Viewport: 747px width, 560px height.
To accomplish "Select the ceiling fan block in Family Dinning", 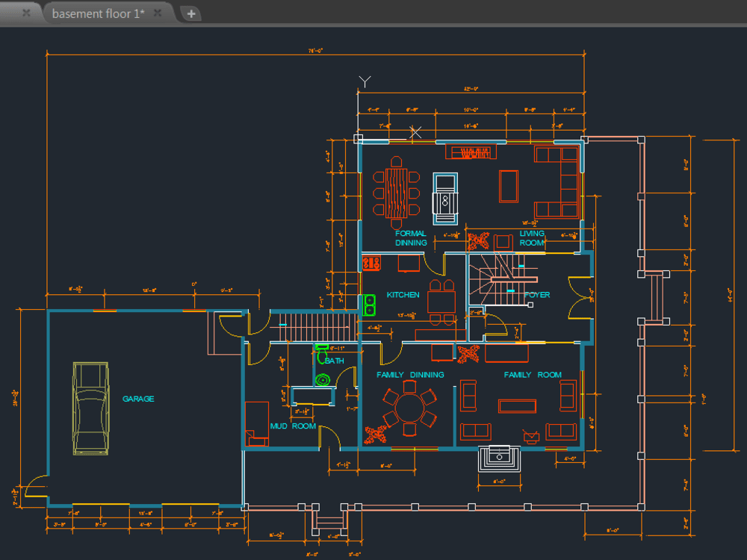I will click(x=376, y=434).
